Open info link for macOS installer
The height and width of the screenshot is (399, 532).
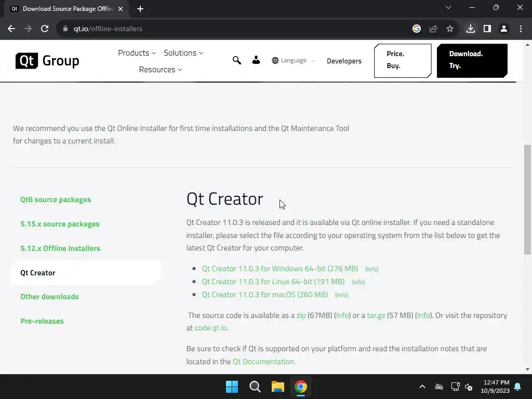(x=342, y=295)
